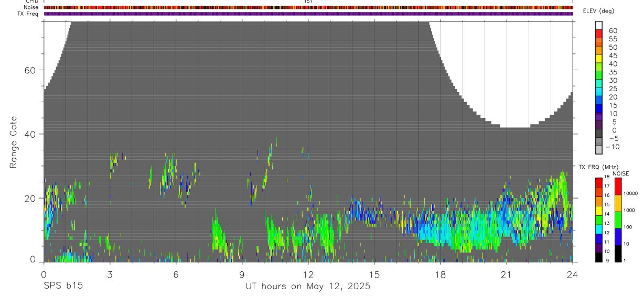The image size is (644, 297).
Task: Click the black TX FRQ swatch between 9 and 10
Action: pyautogui.click(x=599, y=257)
